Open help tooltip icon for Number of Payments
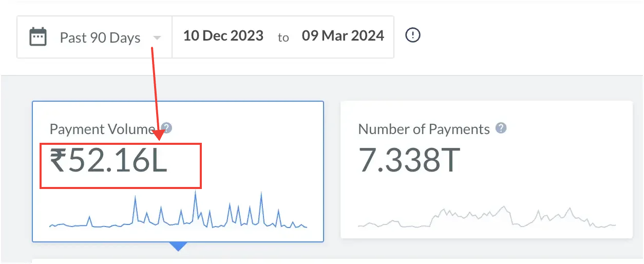 click(x=501, y=128)
